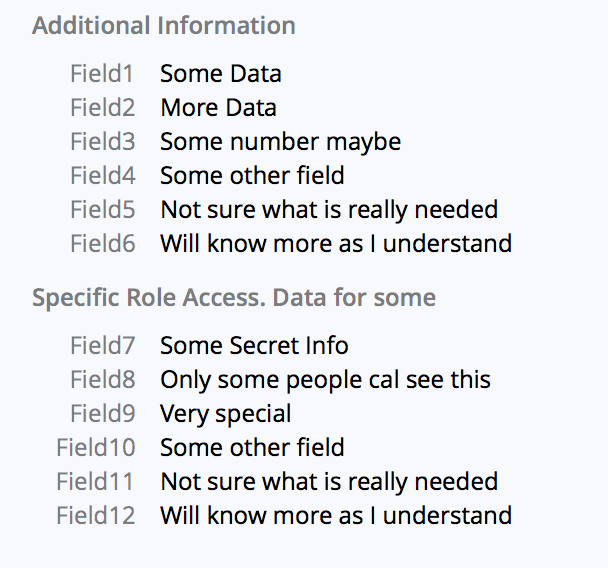Select the Field11 label

[95, 482]
